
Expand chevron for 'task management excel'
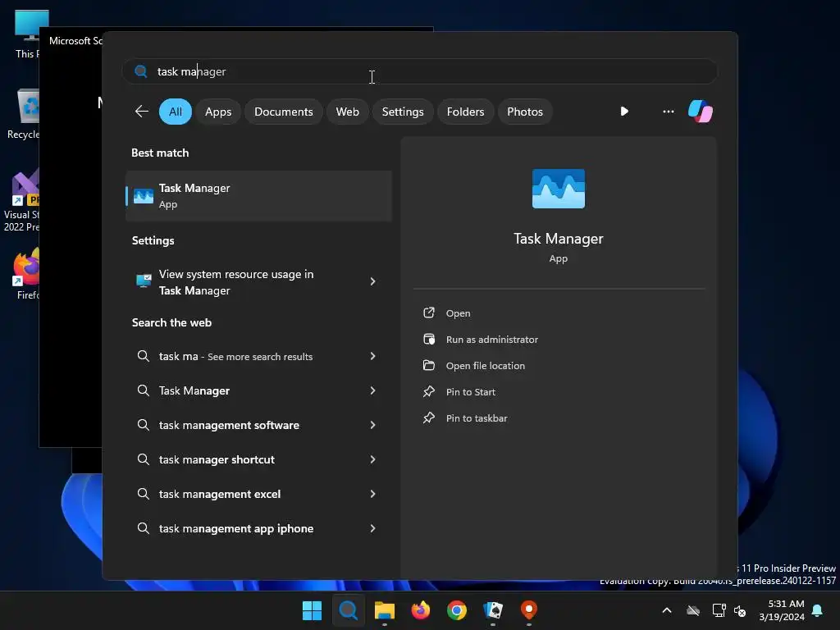tap(372, 494)
